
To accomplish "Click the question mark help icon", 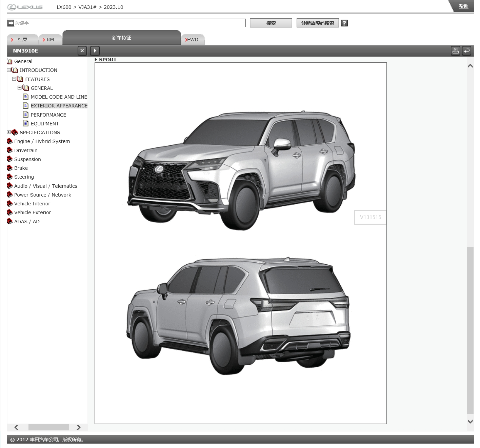I will (344, 23).
